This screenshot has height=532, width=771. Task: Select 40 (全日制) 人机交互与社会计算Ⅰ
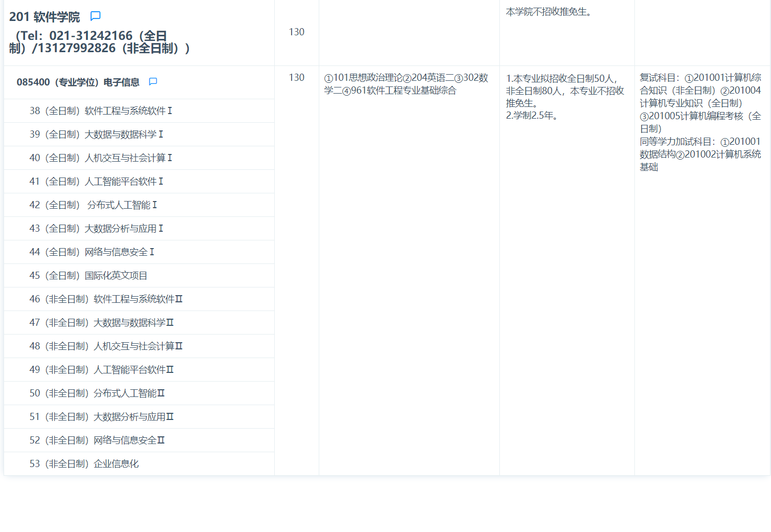pyautogui.click(x=101, y=158)
